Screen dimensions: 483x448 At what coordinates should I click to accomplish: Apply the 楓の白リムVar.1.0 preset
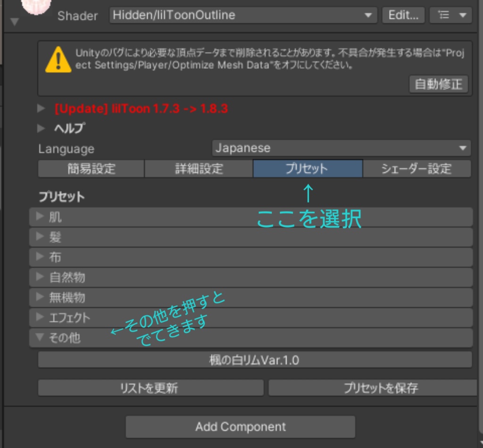pos(254,360)
